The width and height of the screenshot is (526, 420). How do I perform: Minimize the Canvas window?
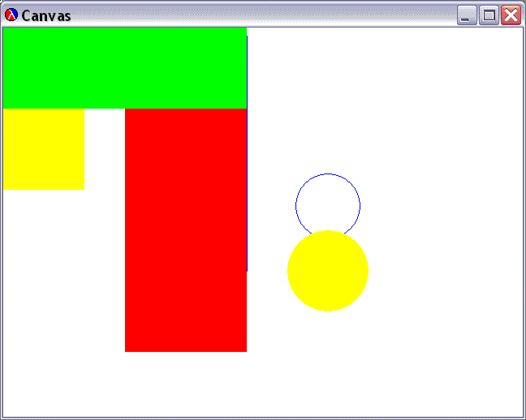[x=467, y=15]
